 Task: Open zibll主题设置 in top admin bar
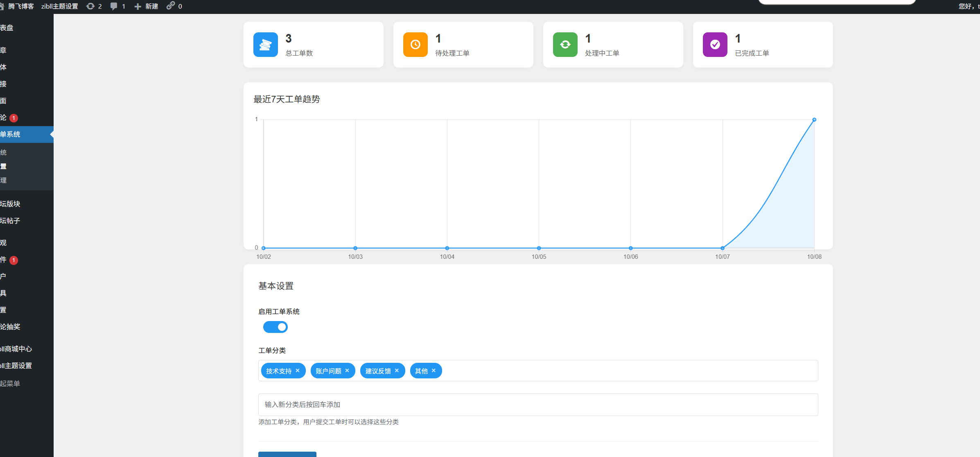(x=60, y=6)
